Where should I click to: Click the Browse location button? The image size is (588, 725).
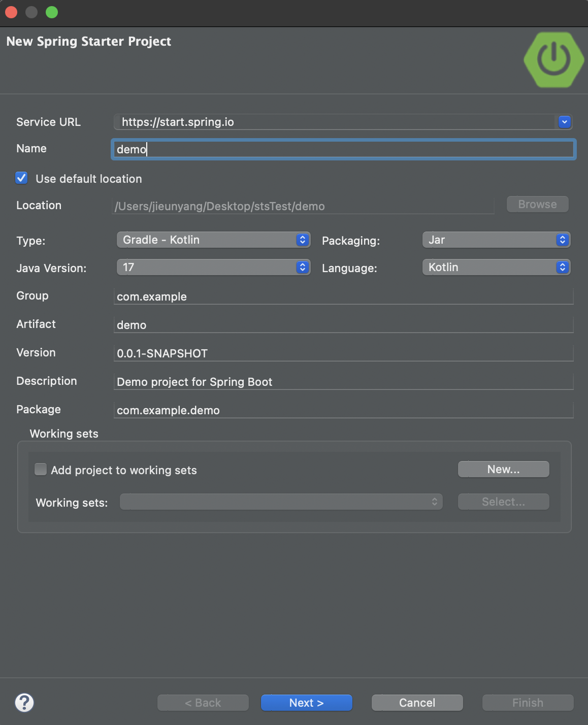click(538, 204)
